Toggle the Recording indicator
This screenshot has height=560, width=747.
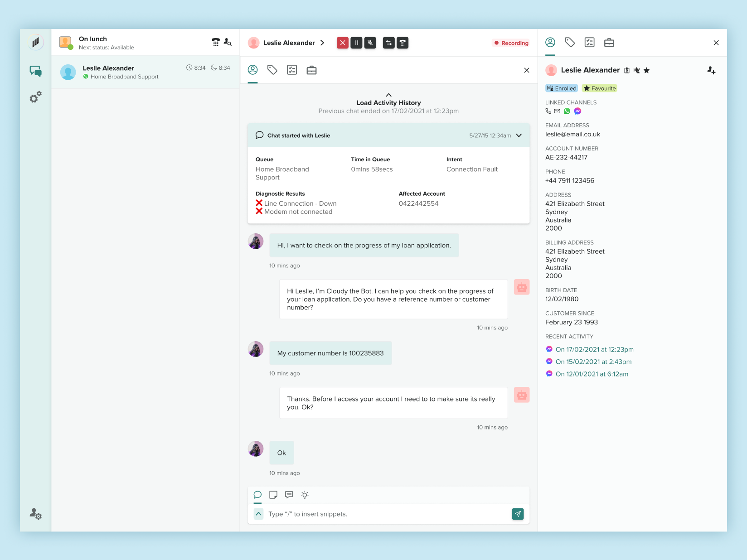pyautogui.click(x=511, y=43)
